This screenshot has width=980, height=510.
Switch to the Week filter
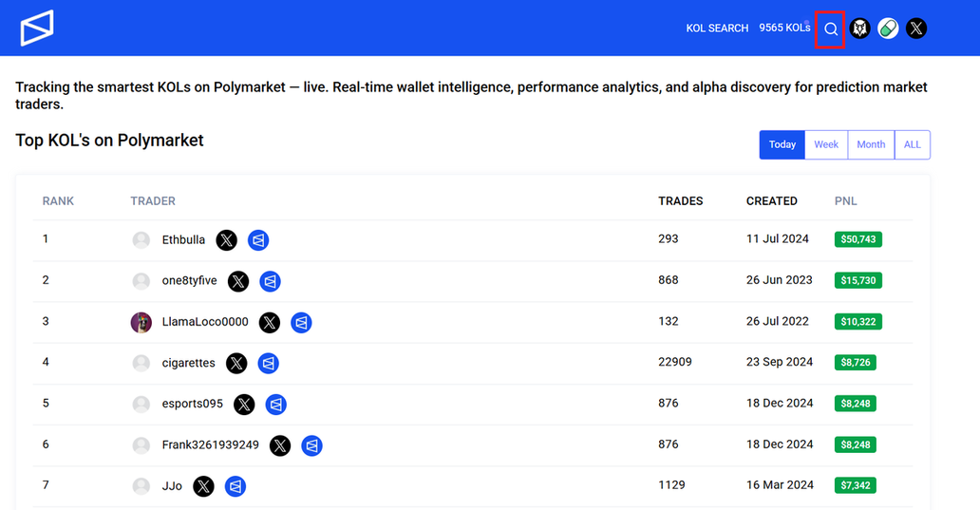[x=826, y=144]
